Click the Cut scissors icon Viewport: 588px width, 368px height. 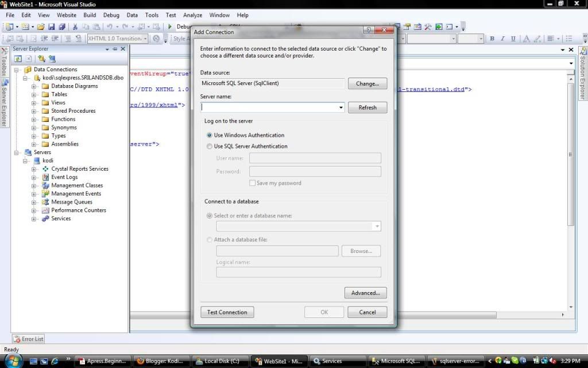(75, 26)
